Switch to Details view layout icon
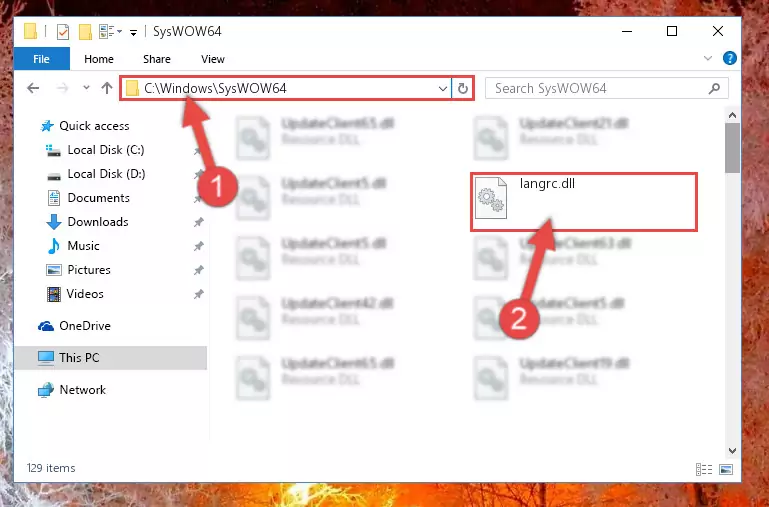Viewport: 769px width, 507px height. point(704,470)
